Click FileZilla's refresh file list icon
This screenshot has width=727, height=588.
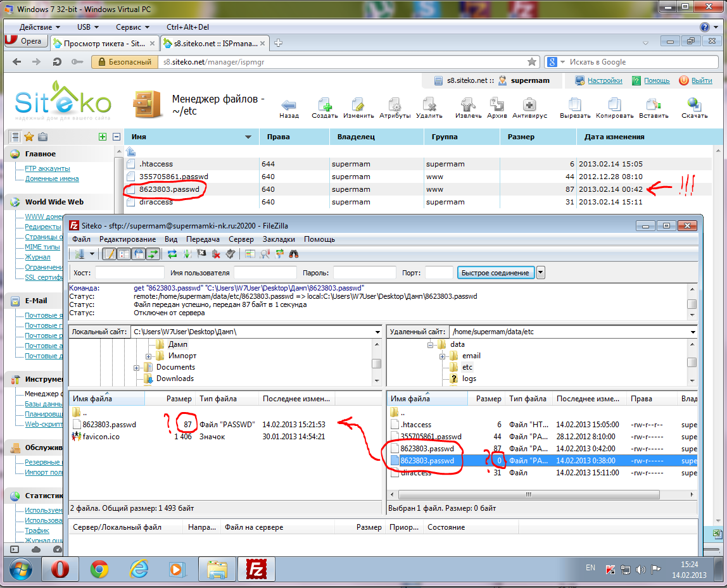[172, 254]
